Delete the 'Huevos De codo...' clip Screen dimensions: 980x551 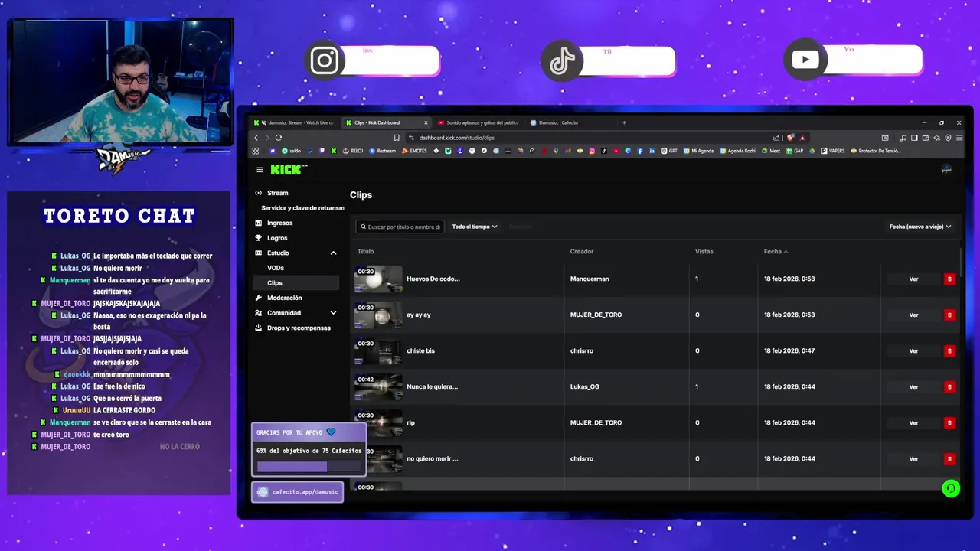point(949,279)
